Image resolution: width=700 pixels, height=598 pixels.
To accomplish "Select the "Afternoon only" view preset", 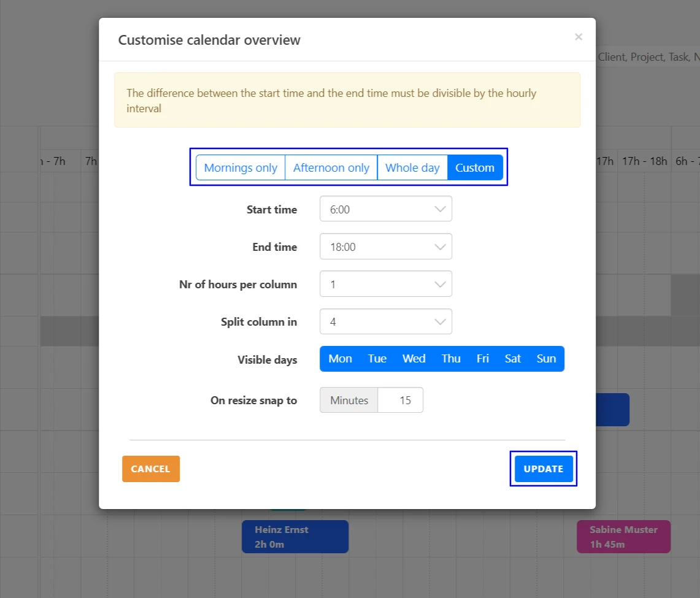I will (x=331, y=167).
